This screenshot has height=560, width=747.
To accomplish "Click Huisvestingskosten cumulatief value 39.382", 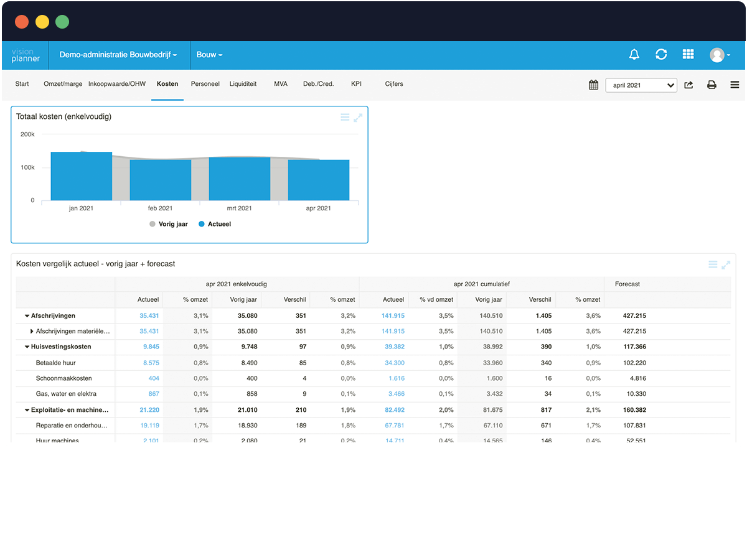I will coord(395,347).
